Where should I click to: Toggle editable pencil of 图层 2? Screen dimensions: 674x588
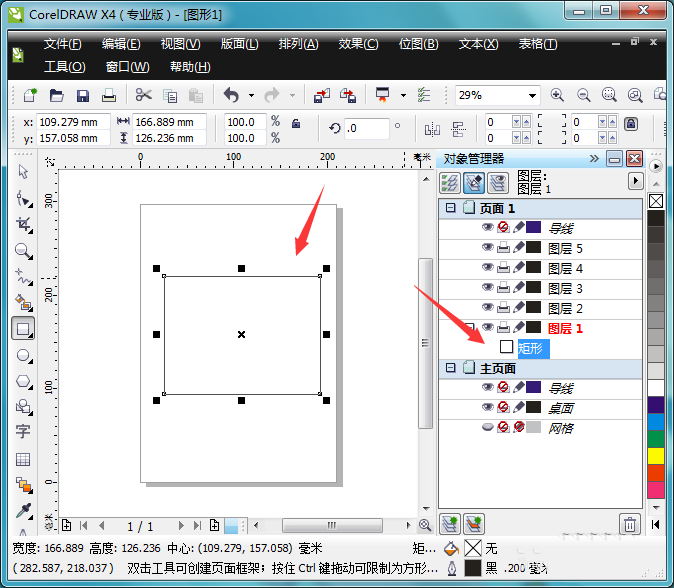click(518, 307)
